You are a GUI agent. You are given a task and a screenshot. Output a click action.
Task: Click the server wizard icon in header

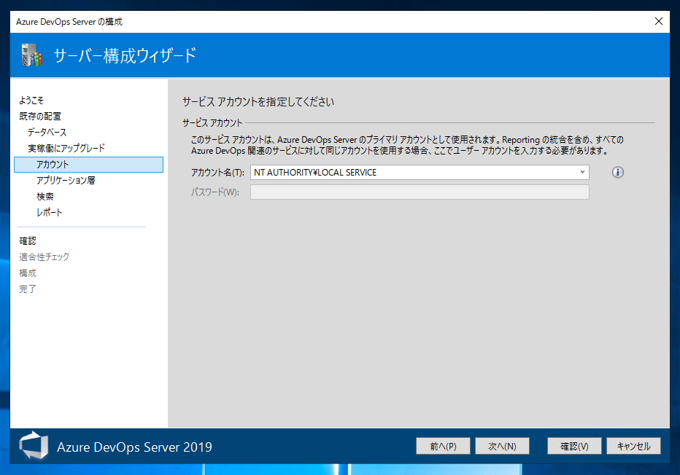32,55
